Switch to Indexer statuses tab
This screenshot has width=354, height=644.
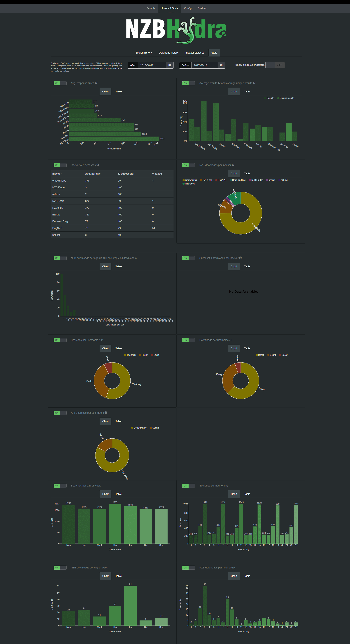tap(195, 53)
